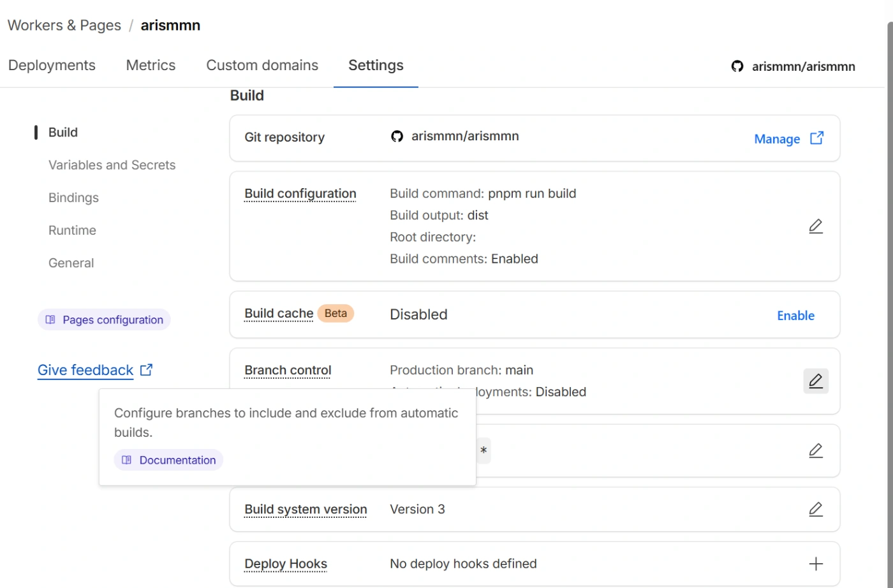Select General in settings sidebar
The image size is (893, 588).
(71, 263)
